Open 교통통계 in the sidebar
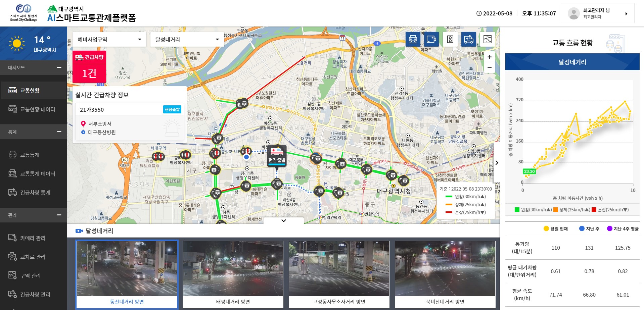Screen dimensions: 644x310 [x=30, y=155]
